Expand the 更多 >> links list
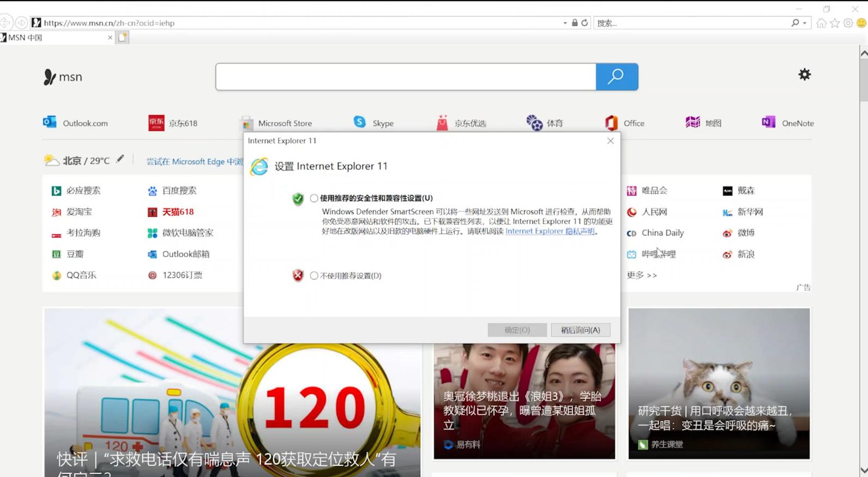868x477 pixels. tap(642, 275)
